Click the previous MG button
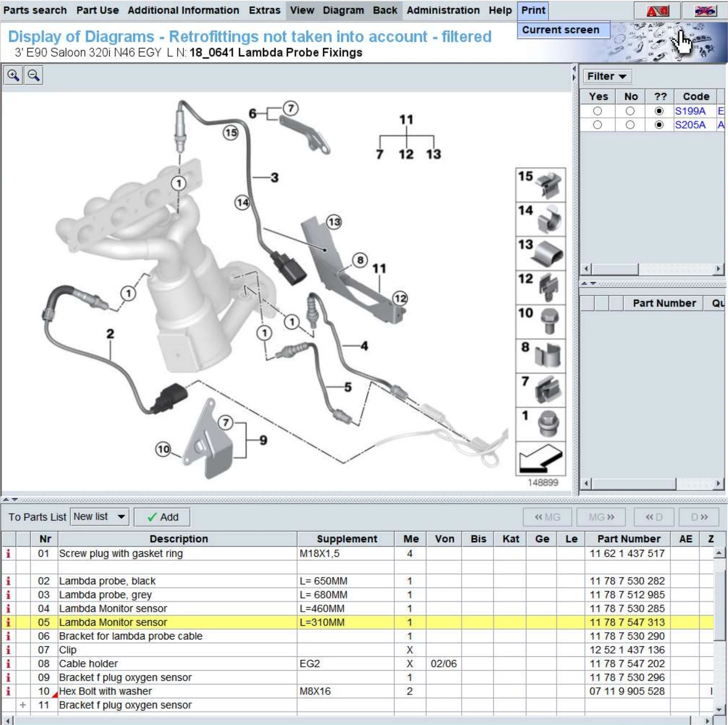Viewport: 728px width, 725px height. click(x=547, y=517)
